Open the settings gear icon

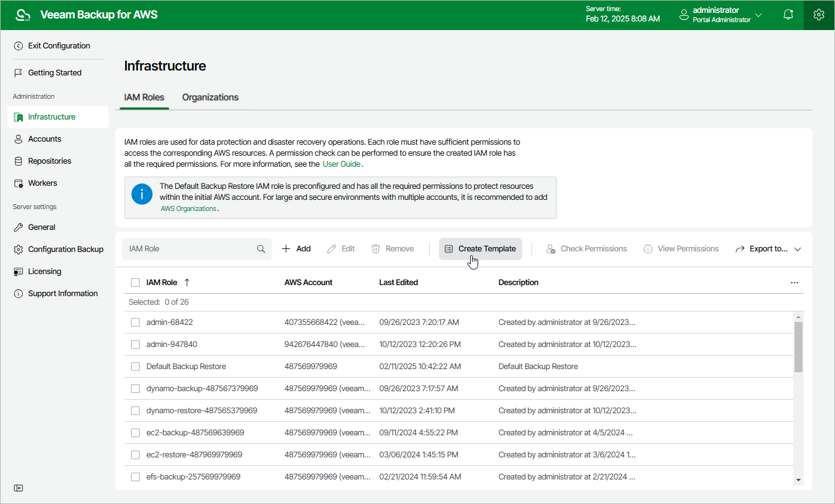pos(818,15)
